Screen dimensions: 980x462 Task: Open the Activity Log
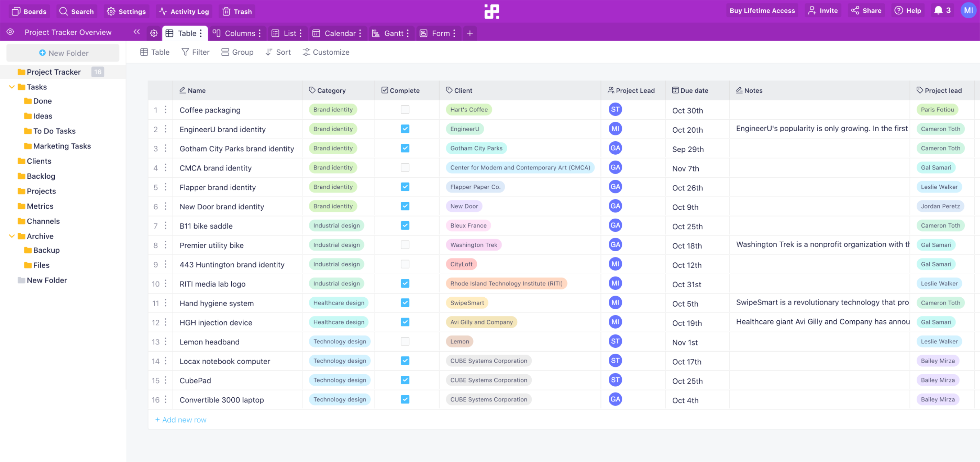pos(184,12)
